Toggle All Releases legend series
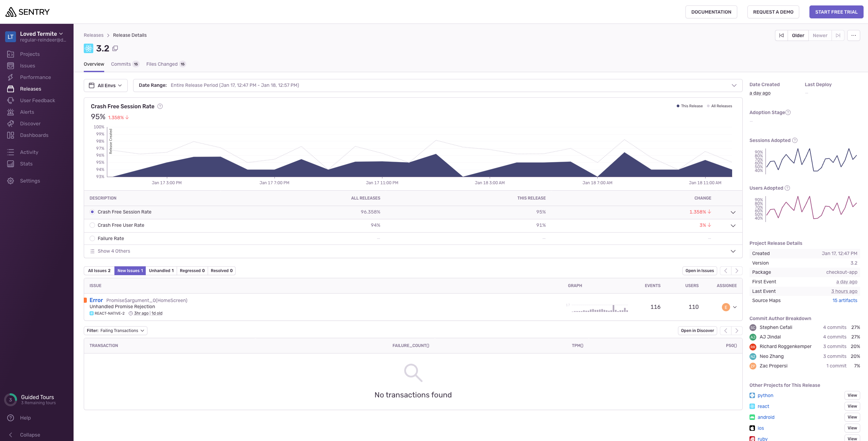Image resolution: width=868 pixels, height=441 pixels. (719, 106)
